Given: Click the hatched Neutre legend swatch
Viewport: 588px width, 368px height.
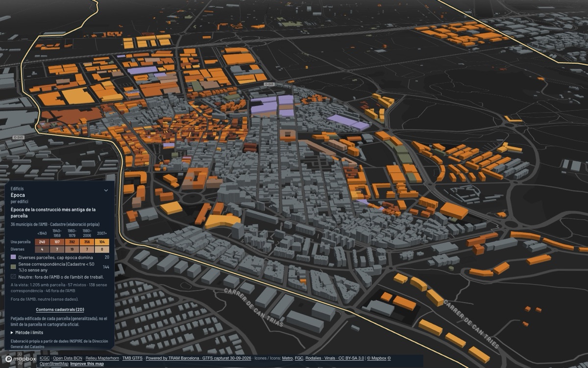Looking at the screenshot, I should point(13,277).
